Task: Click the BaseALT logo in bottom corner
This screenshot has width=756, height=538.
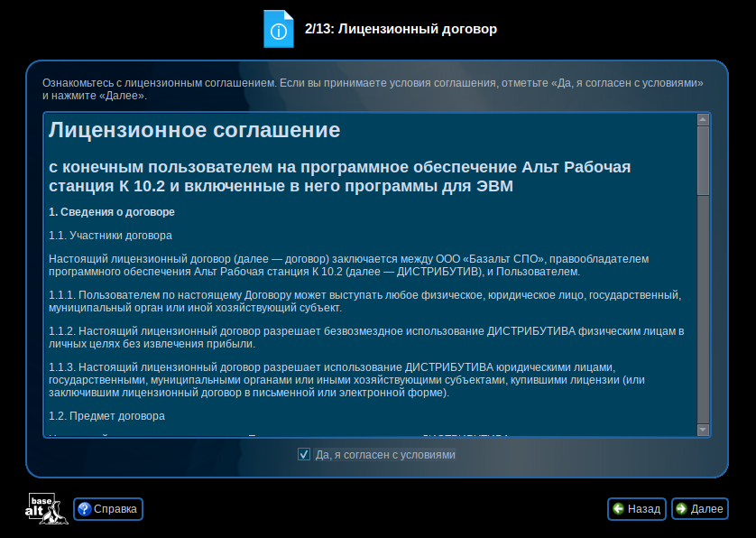Action: [x=46, y=509]
